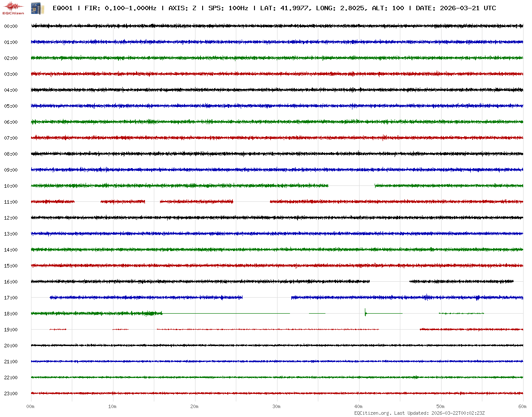Screen dimensions: 532x417
Task: Click the 50m tick on time axis
Action: coord(441,406)
